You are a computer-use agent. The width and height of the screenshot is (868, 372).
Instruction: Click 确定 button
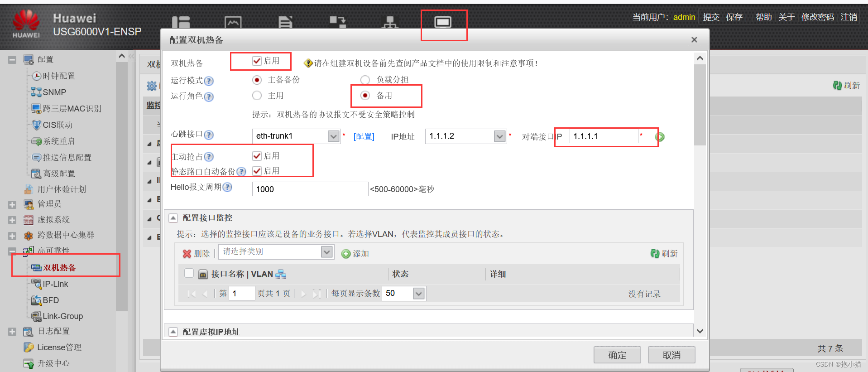[x=617, y=355]
